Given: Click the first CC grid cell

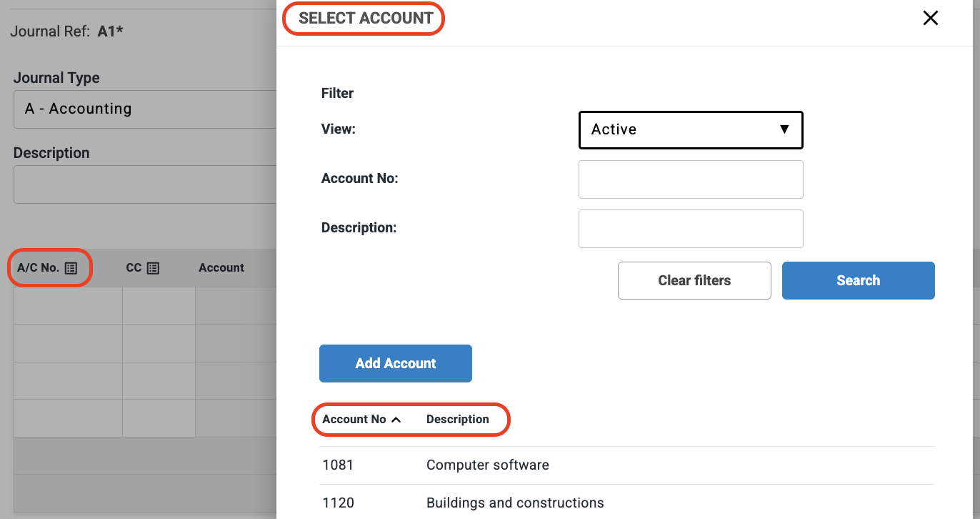Looking at the screenshot, I should (159, 306).
